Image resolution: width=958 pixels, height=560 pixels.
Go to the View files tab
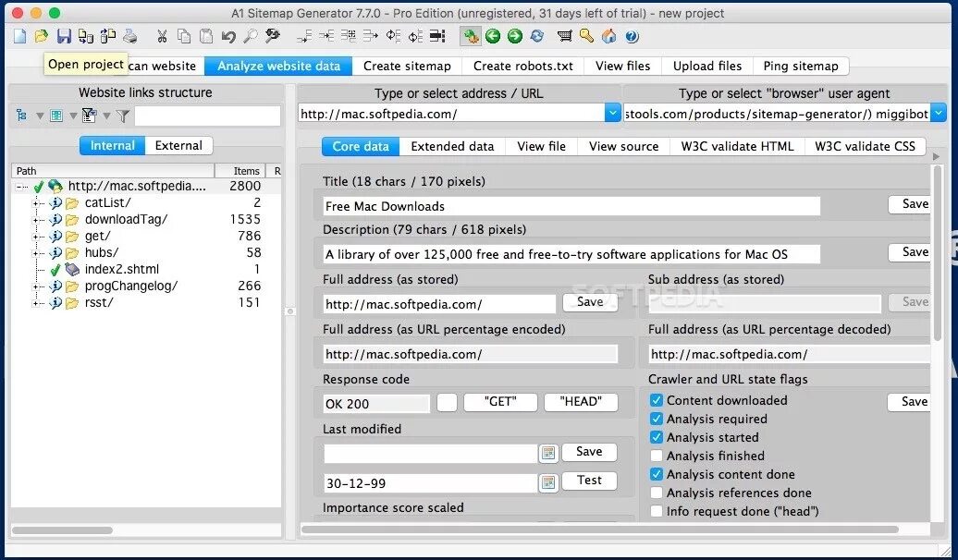[622, 66]
